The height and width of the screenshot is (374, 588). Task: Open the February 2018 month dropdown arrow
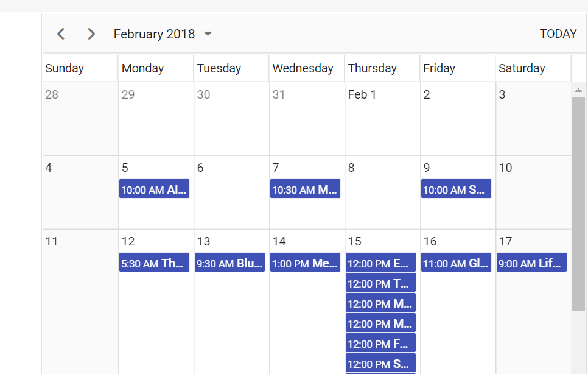point(208,34)
